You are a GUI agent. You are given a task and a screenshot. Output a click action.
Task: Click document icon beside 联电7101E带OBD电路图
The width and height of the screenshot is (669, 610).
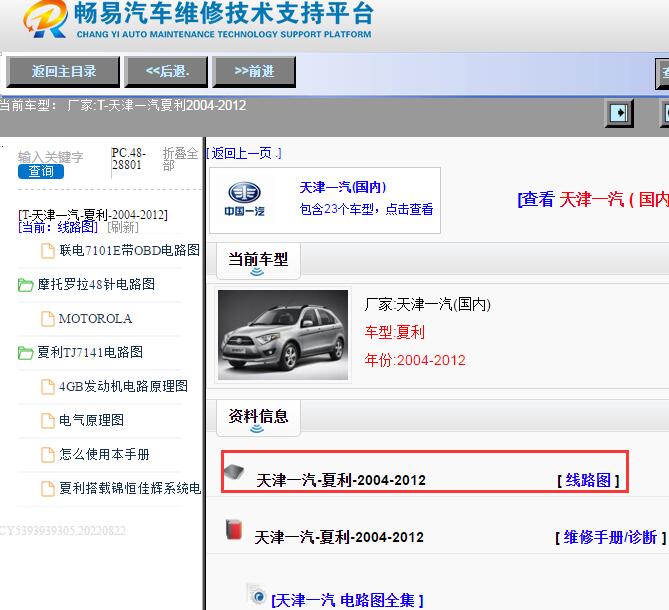coord(48,251)
